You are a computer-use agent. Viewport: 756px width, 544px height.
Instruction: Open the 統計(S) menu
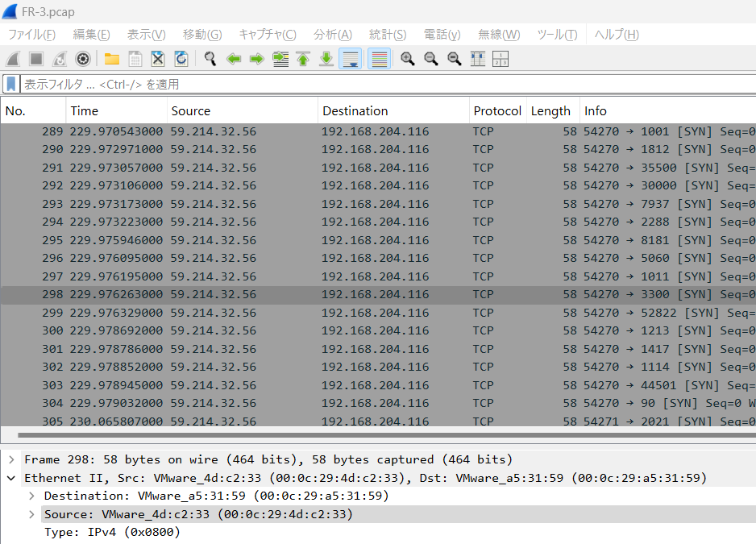[x=388, y=34]
